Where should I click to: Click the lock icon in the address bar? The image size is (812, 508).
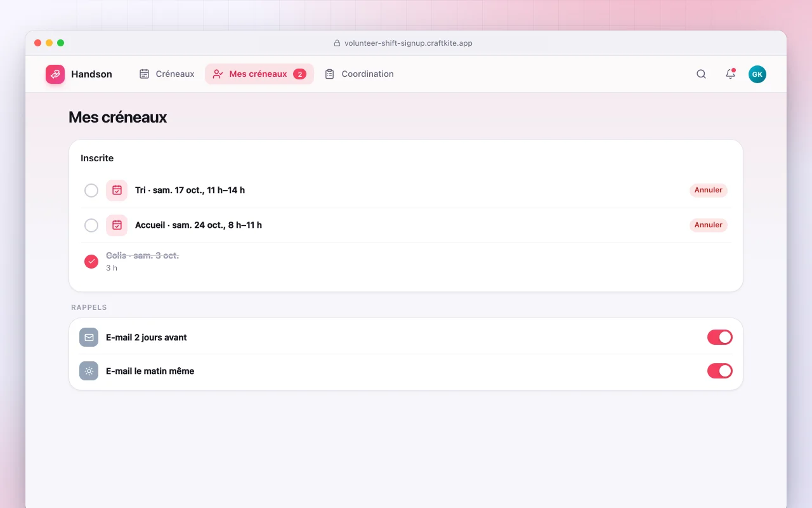[x=337, y=43]
